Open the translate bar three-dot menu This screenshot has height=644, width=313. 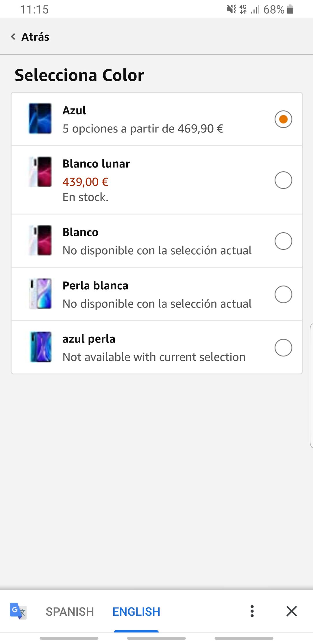[x=252, y=611]
